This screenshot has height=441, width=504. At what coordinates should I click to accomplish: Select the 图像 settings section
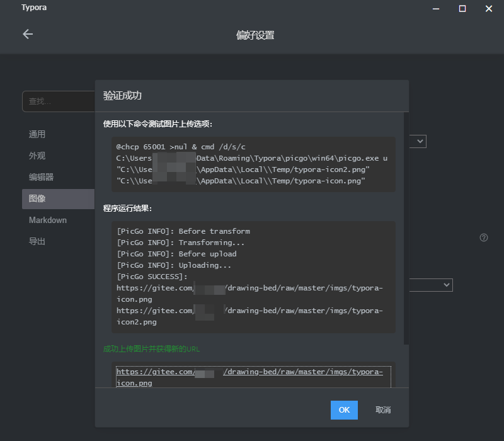coord(58,198)
